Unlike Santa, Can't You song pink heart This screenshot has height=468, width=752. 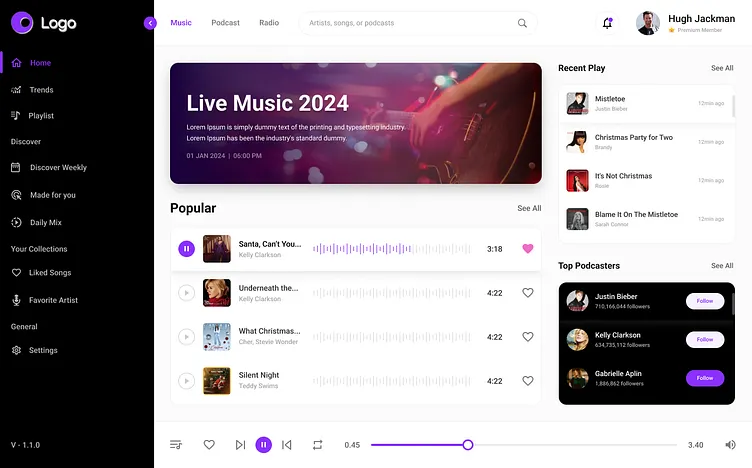[528, 249]
